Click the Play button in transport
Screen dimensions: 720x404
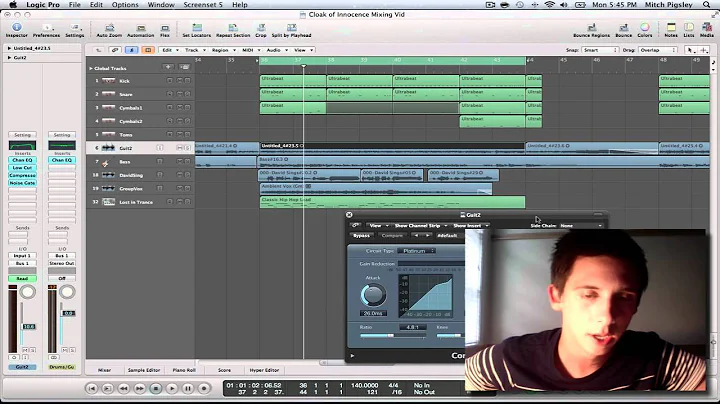pyautogui.click(x=172, y=388)
